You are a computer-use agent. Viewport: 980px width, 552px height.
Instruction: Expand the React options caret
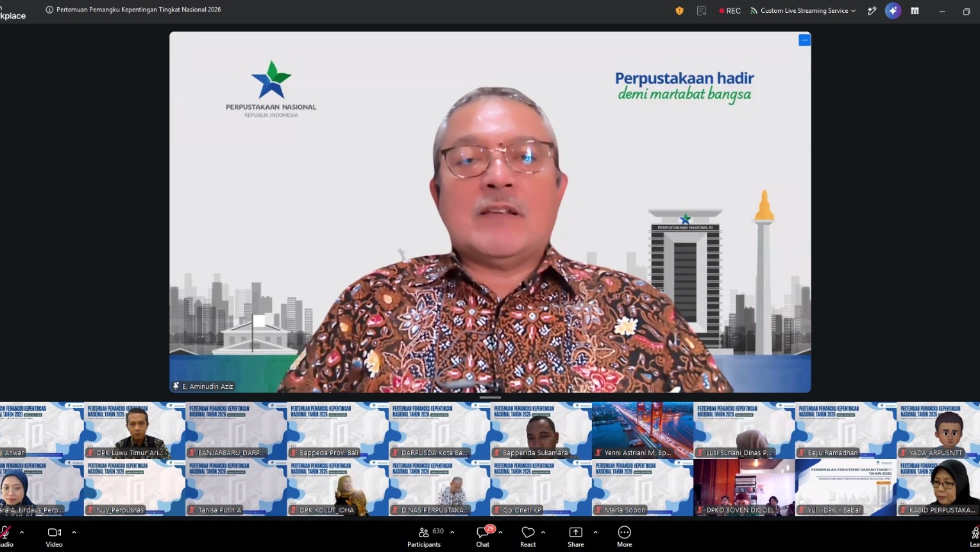click(x=543, y=532)
